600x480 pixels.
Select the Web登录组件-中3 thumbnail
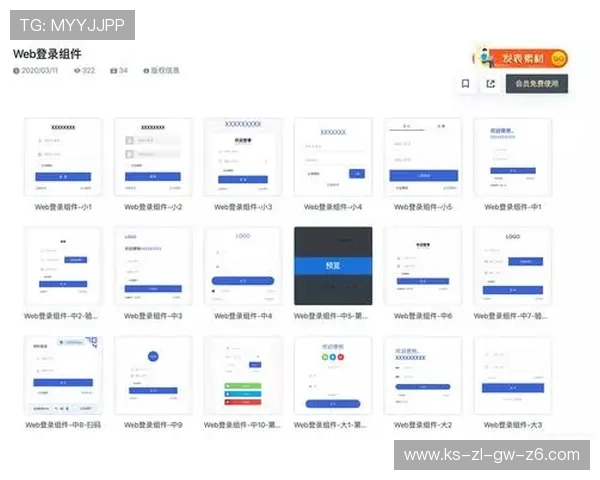[153, 266]
